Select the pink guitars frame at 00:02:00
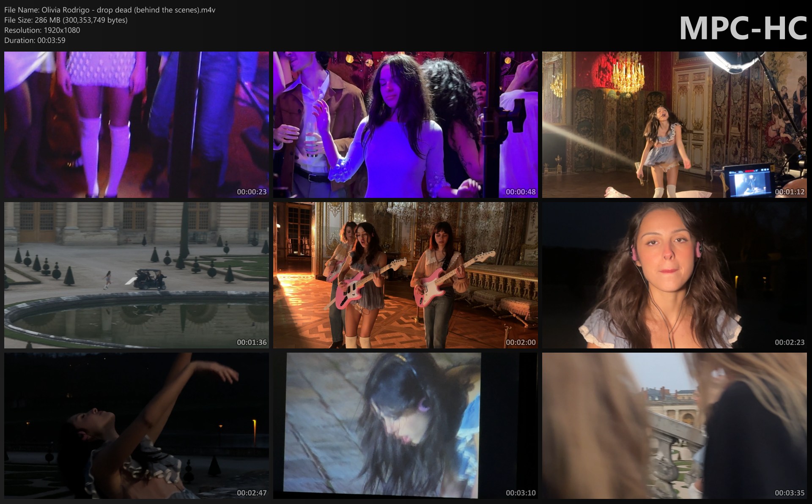The image size is (812, 504). coord(406,275)
